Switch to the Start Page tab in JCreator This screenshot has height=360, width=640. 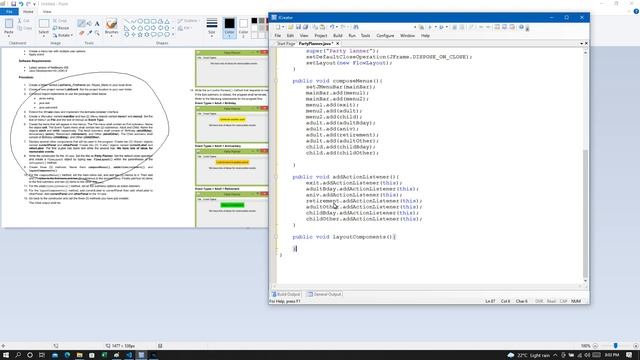(x=286, y=43)
